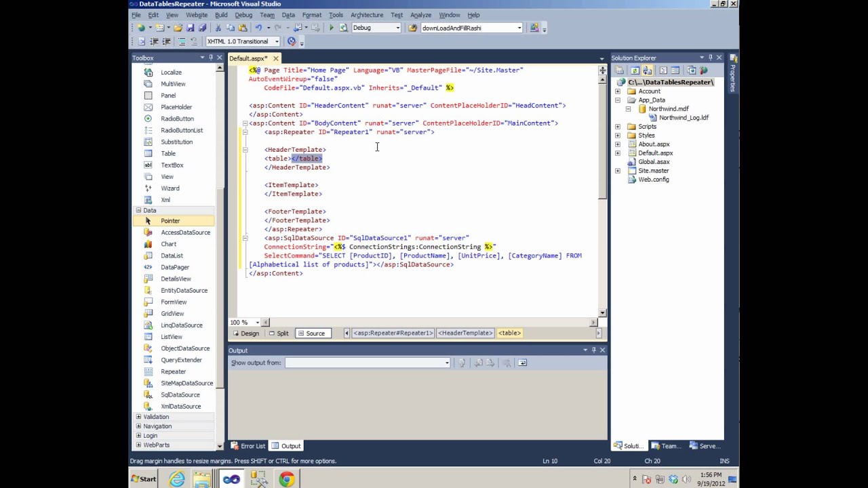The image size is (868, 488).
Task: Expand the WebParts group in Toolbox
Action: coord(139,445)
